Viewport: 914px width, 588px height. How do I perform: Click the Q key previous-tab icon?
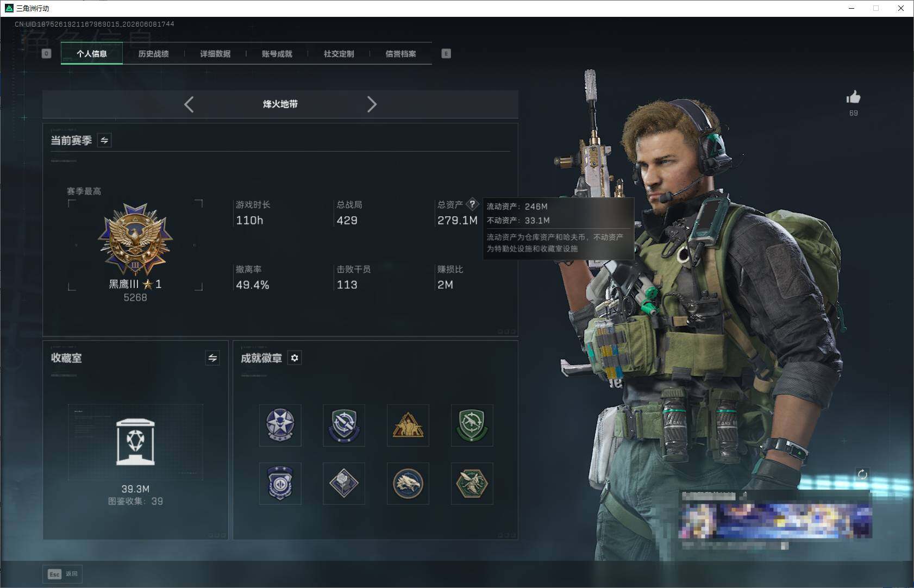point(46,54)
